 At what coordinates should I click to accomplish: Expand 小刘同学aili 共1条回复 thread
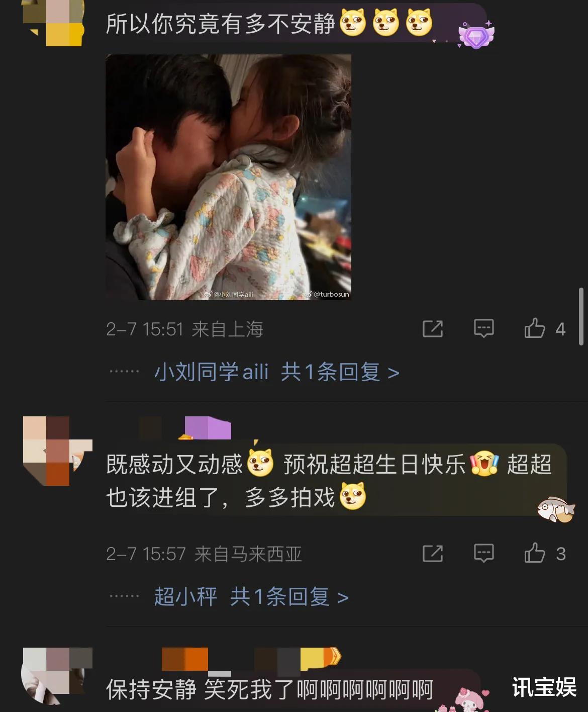point(276,372)
